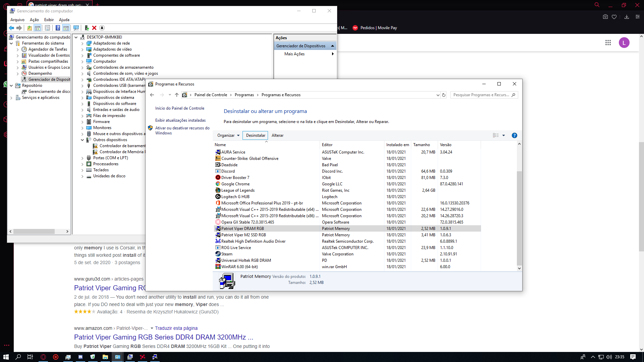The image size is (644, 362).
Task: Click the Windows Start button
Action: (6, 357)
